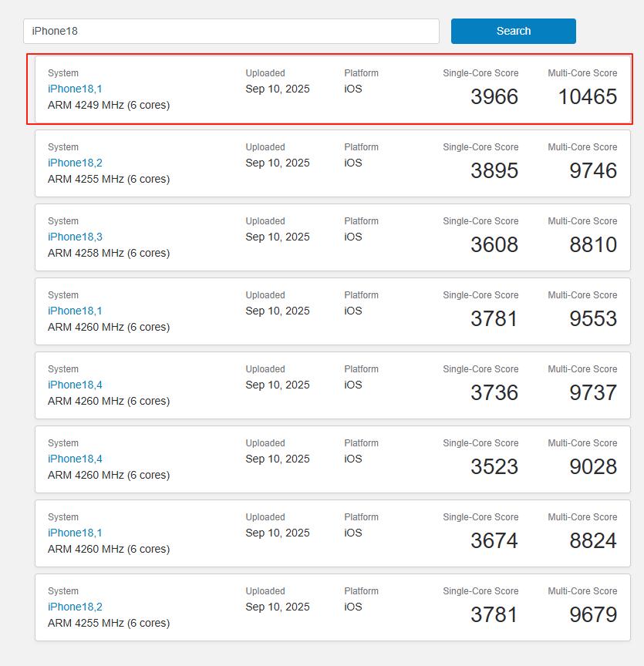Screen dimensions: 644x666
Task: Open iPhone18,4 link scoring 9737 multi-core
Action: (x=75, y=385)
